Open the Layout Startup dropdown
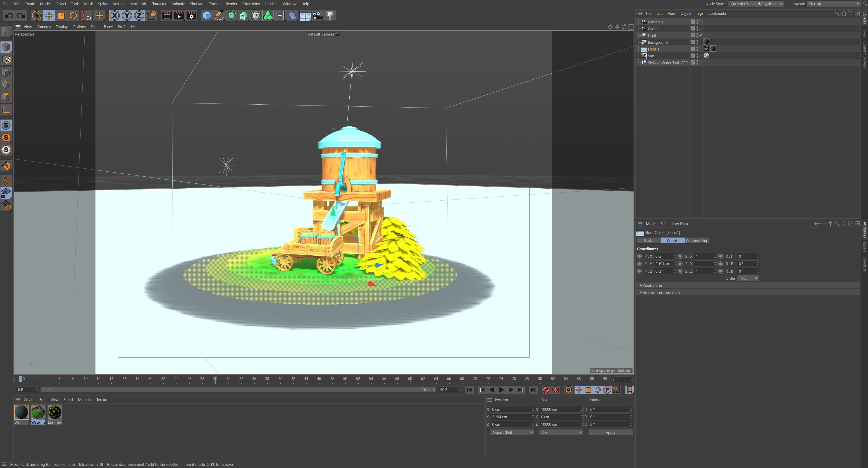The width and height of the screenshot is (868, 468). pos(834,4)
